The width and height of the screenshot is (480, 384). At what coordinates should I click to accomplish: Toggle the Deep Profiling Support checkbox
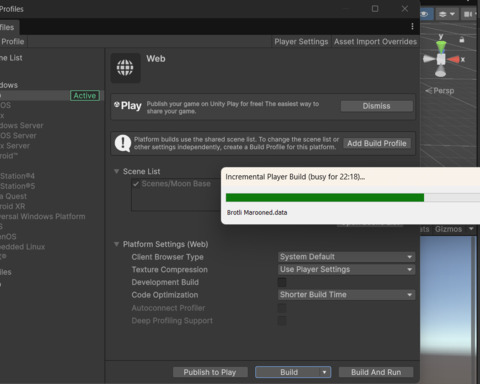[282, 321]
